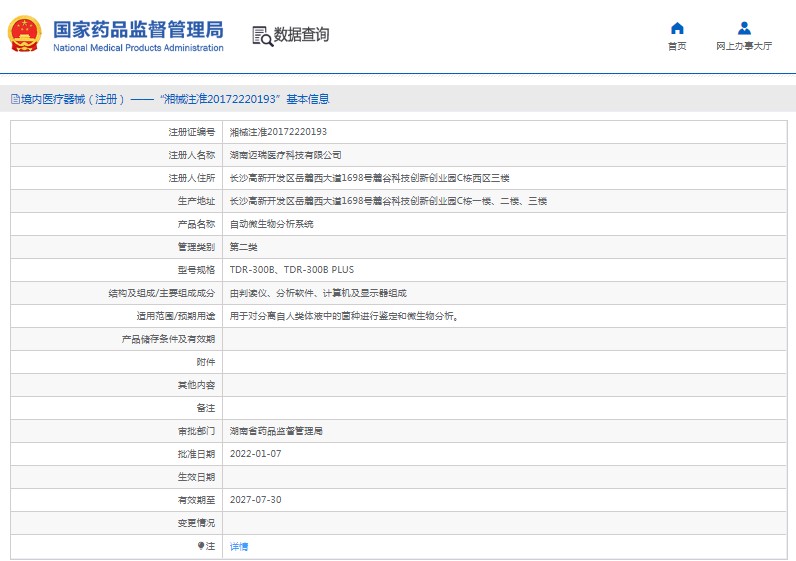The image size is (796, 561).
Task: Click the 变更情况 row label
Action: [x=196, y=522]
